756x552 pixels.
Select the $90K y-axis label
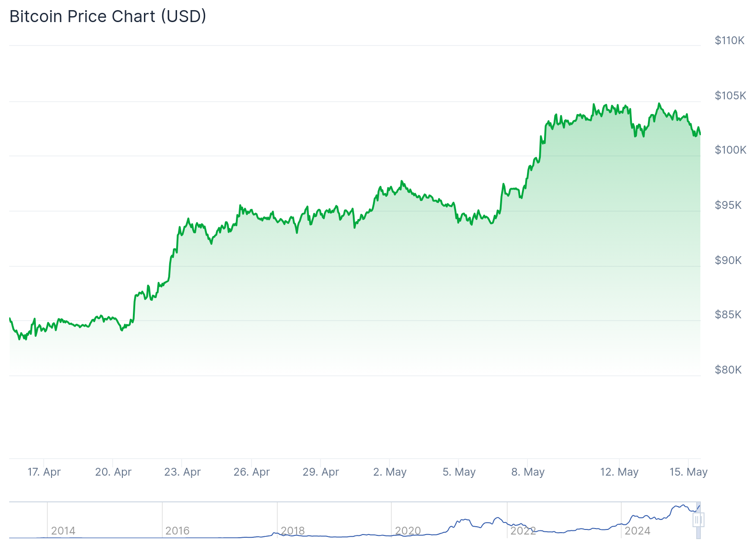tap(728, 260)
